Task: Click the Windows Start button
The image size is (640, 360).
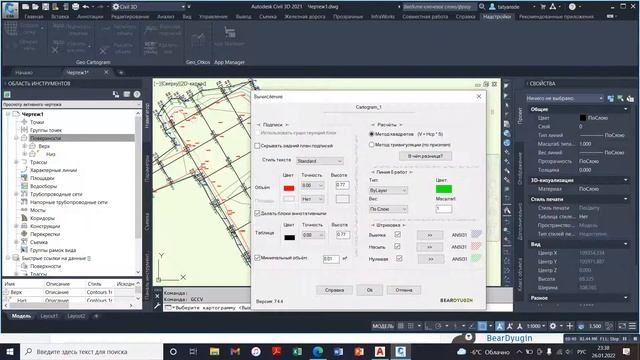Action: click(10, 351)
